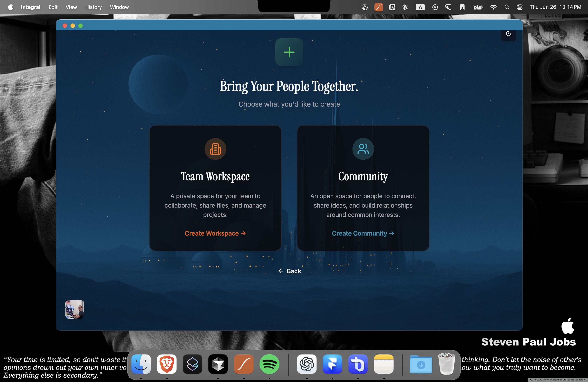This screenshot has height=382, width=588.
Task: Toggle dark mode with the moon icon
Action: 508,34
